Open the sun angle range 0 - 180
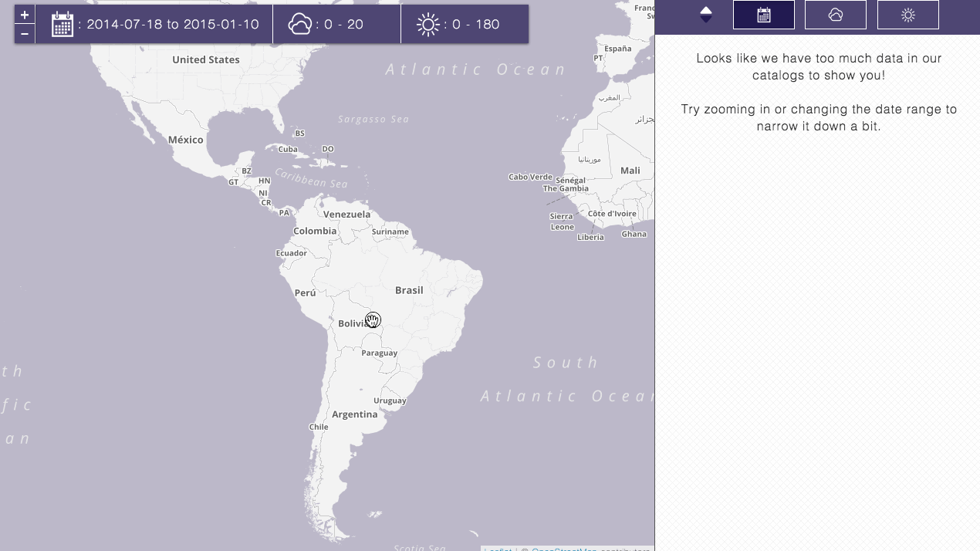The width and height of the screenshot is (980, 551). click(476, 25)
